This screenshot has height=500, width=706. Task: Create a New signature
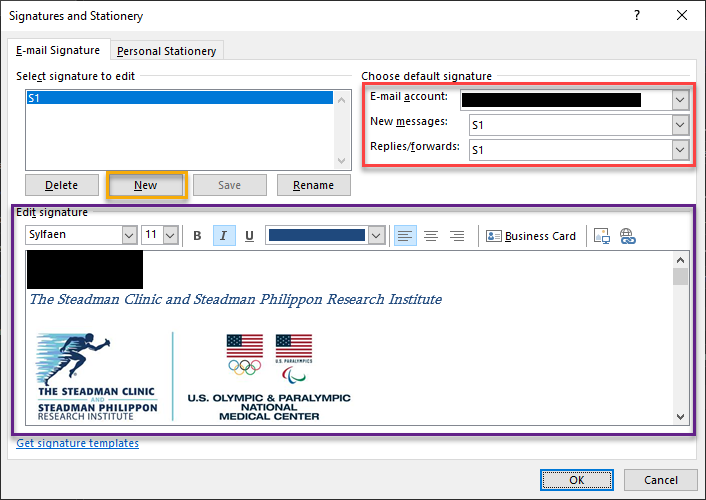point(145,185)
